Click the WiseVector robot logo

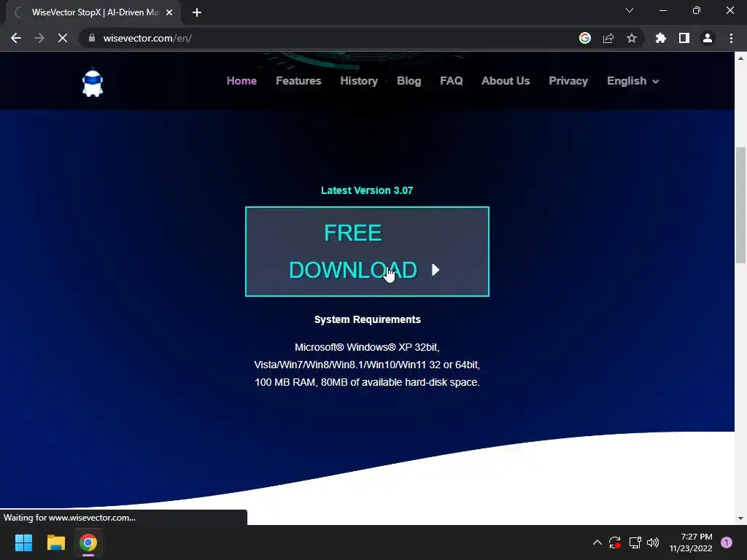click(x=93, y=83)
